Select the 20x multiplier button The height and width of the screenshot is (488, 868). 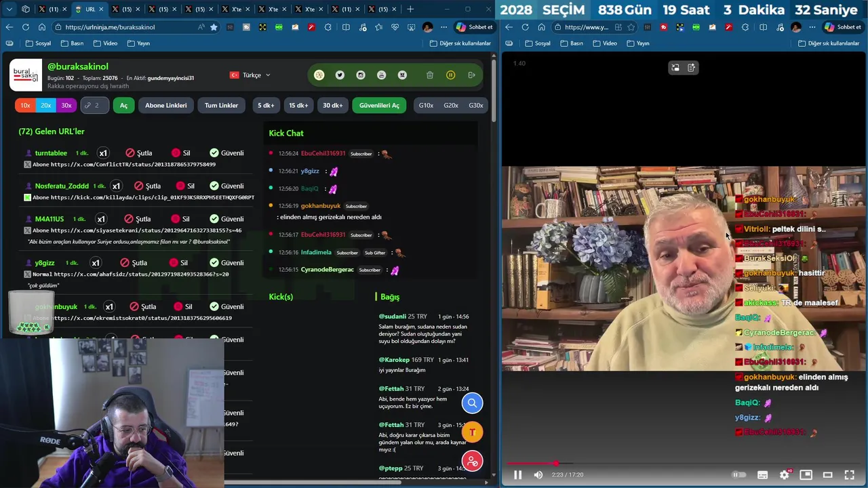click(45, 106)
